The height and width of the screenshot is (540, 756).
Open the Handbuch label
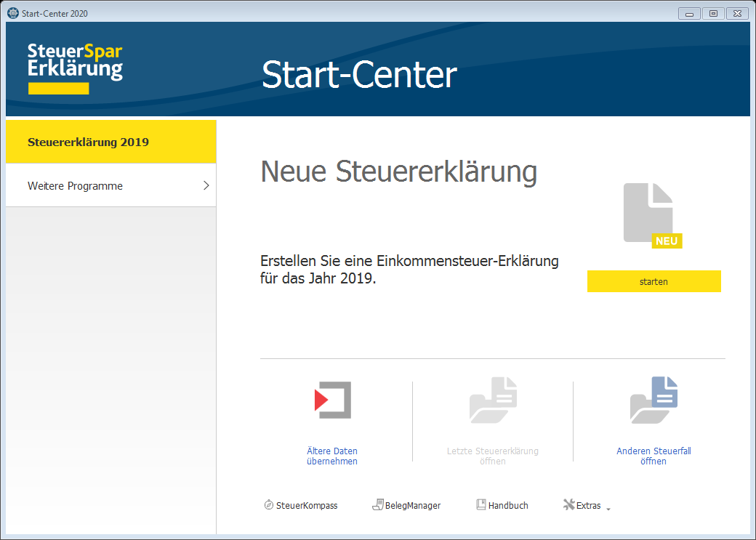(508, 505)
